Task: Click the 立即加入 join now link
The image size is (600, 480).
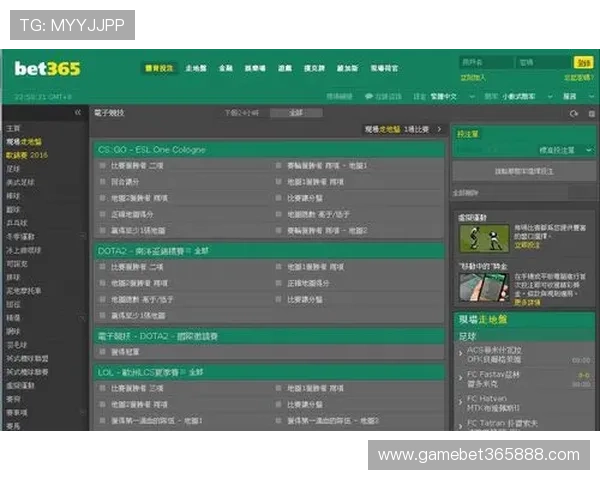Action: pos(473,78)
